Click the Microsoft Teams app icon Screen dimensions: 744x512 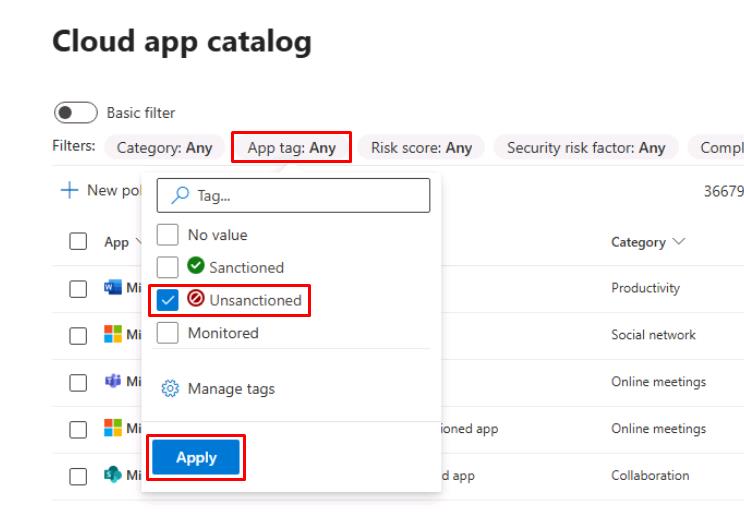point(112,382)
